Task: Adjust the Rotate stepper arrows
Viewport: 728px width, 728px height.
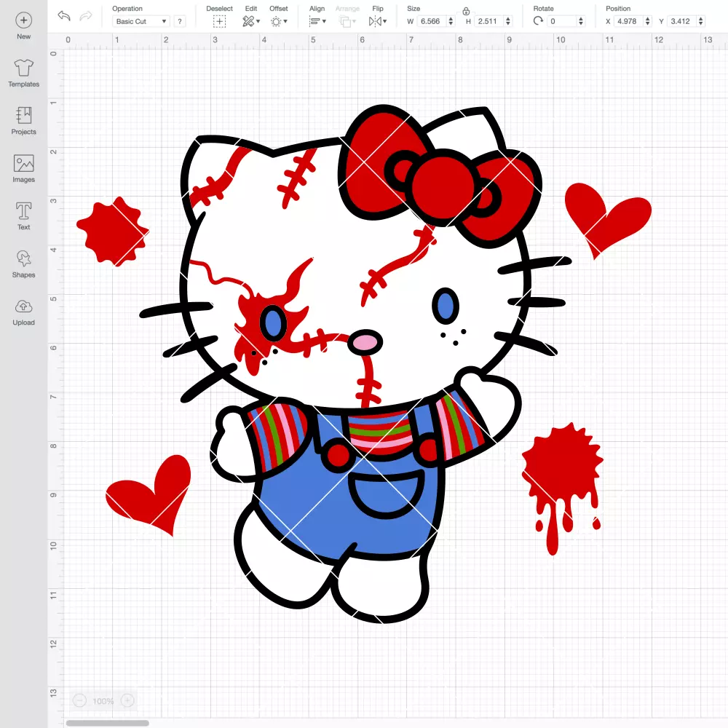Action: (x=581, y=21)
